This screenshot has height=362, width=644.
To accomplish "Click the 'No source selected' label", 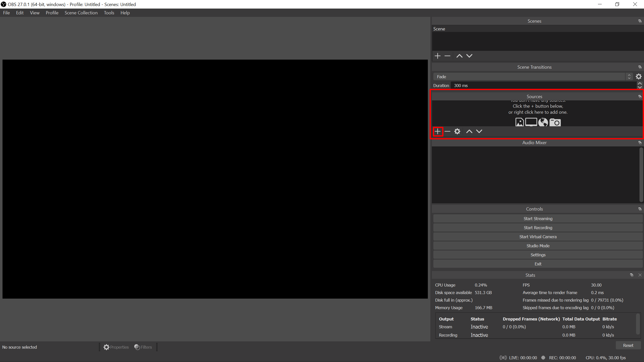I will click(20, 347).
